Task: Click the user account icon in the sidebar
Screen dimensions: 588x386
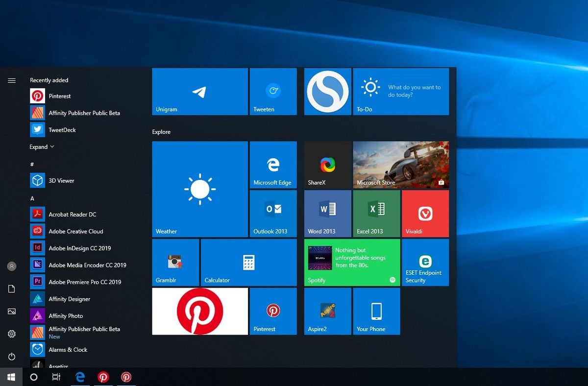Action: (11, 266)
